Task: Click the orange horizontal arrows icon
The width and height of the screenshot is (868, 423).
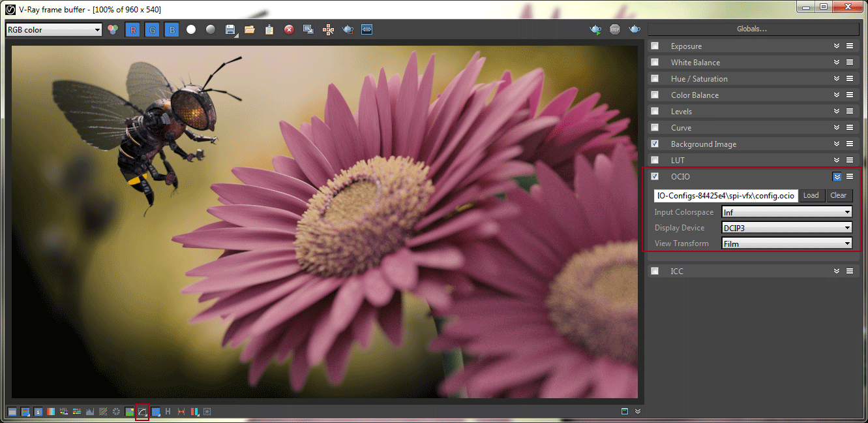Action: (181, 412)
